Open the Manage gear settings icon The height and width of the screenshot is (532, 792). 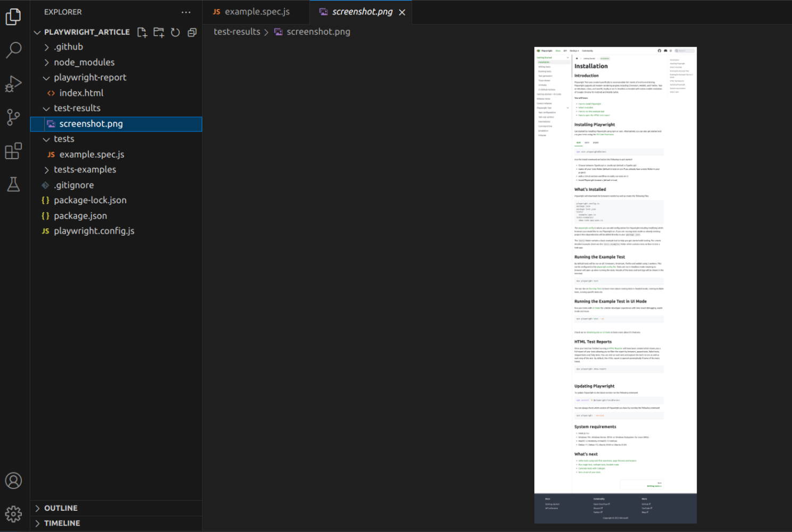coord(13,513)
